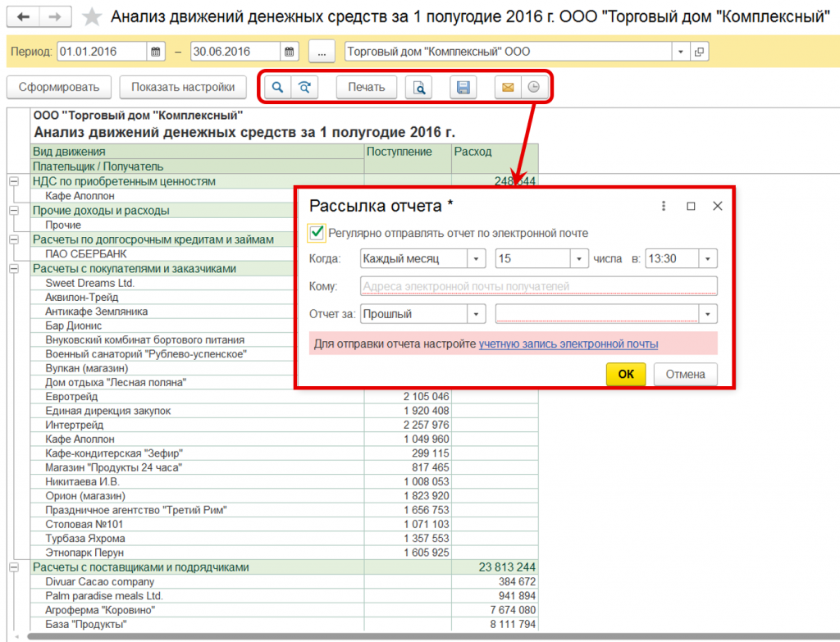Screen dimensions: 840x642
Task: Collapse 'Расчеты с поставщиками и подрядчиками' group
Action: pos(13,567)
